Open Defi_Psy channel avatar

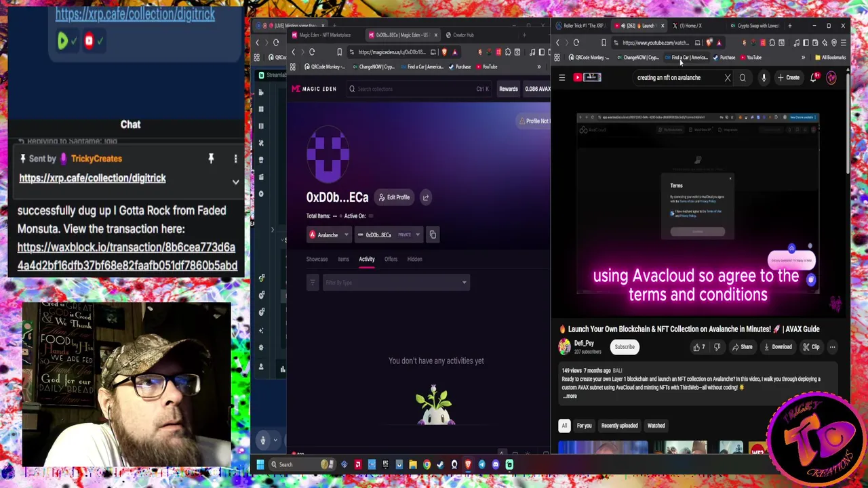(x=564, y=347)
